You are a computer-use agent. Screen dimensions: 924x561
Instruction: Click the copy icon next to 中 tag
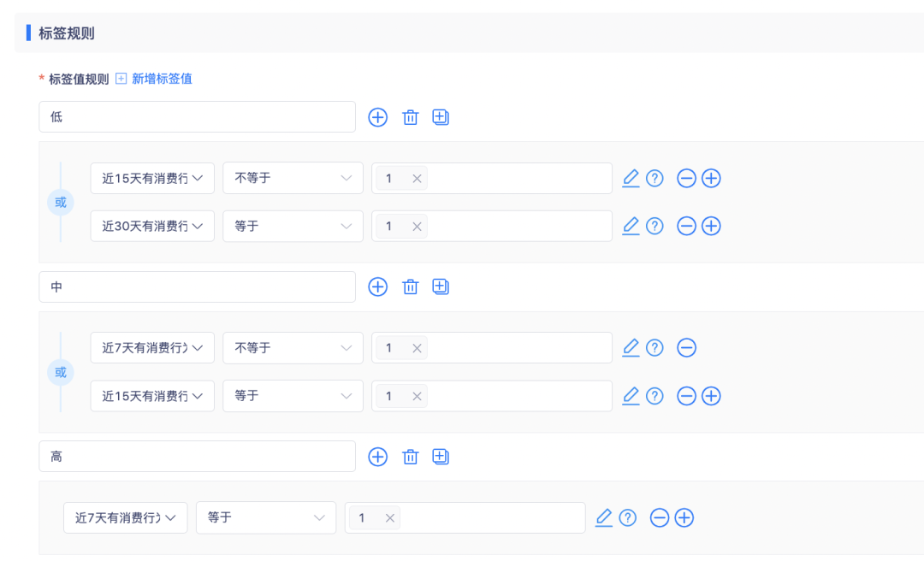(x=441, y=287)
